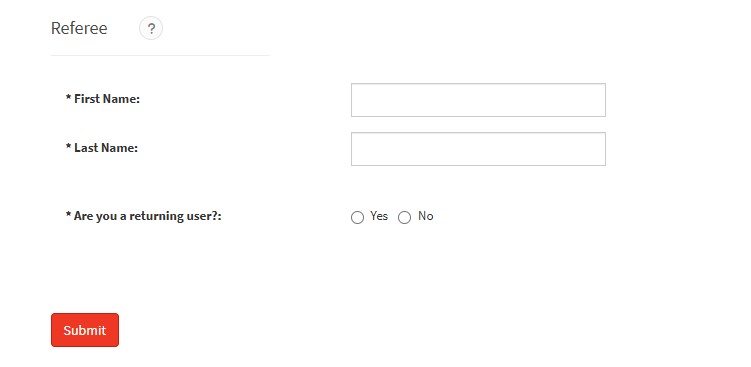The width and height of the screenshot is (751, 367).
Task: Indicate you are not a returning user
Action: (404, 218)
